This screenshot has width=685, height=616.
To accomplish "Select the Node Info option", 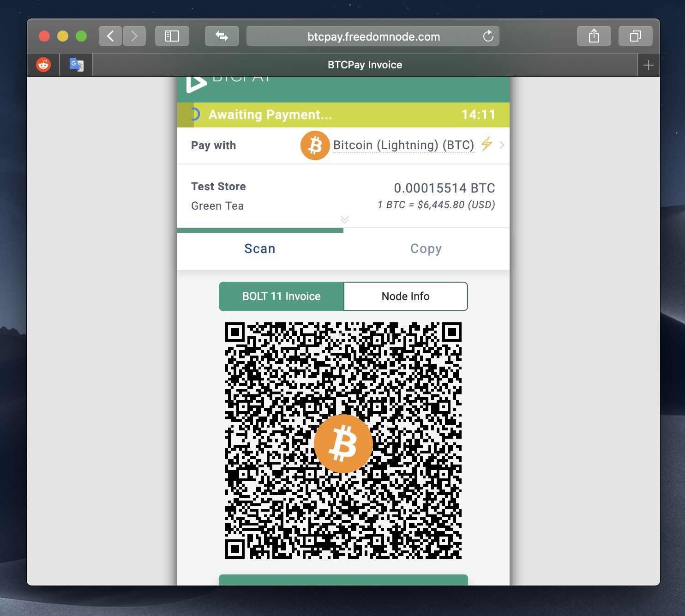I will (406, 296).
